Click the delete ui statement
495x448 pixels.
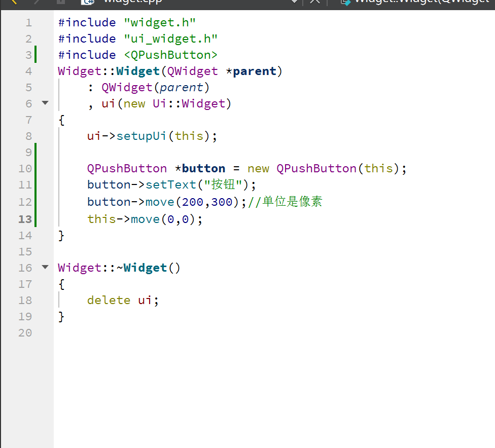click(123, 301)
